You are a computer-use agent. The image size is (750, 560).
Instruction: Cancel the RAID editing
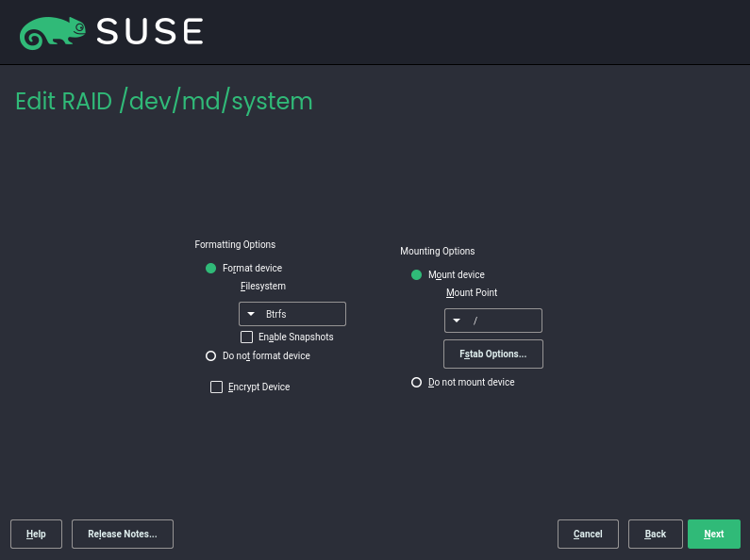click(x=588, y=534)
